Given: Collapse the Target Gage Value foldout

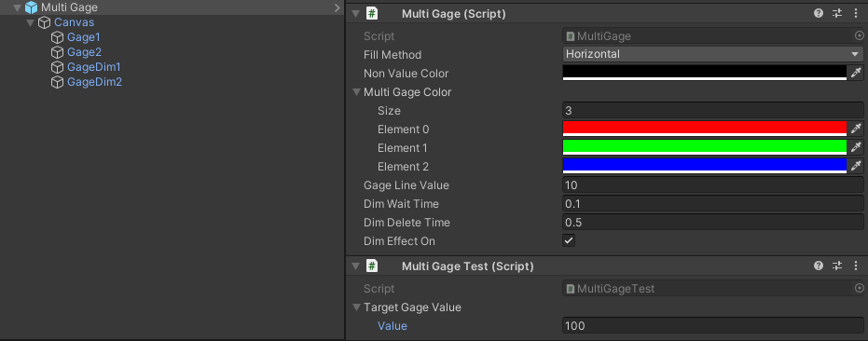Looking at the screenshot, I should (356, 307).
